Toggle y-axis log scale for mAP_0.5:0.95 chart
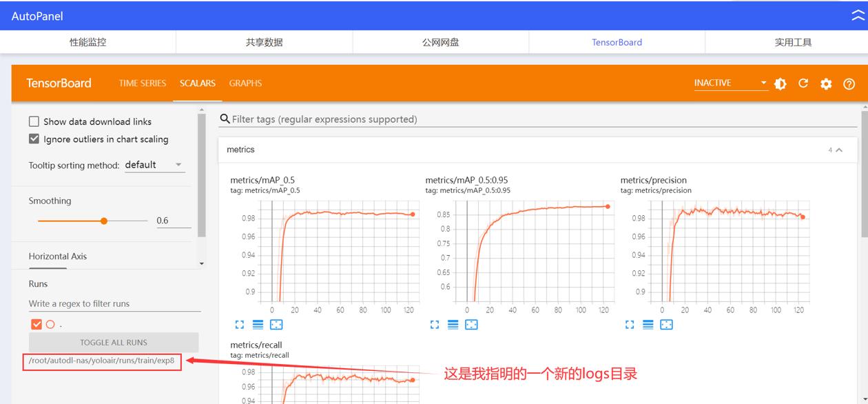This screenshot has width=868, height=404. pyautogui.click(x=453, y=324)
